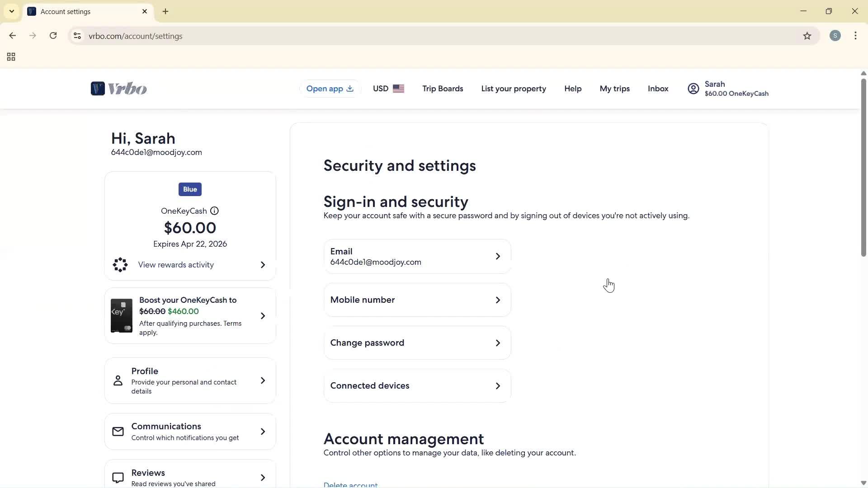This screenshot has width=868, height=488.
Task: Open new browser tab
Action: pos(165,12)
